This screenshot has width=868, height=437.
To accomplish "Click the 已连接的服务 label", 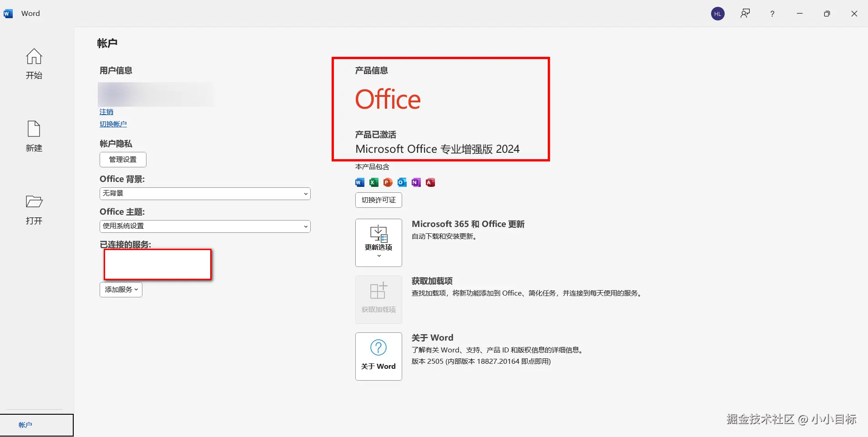I will [126, 245].
